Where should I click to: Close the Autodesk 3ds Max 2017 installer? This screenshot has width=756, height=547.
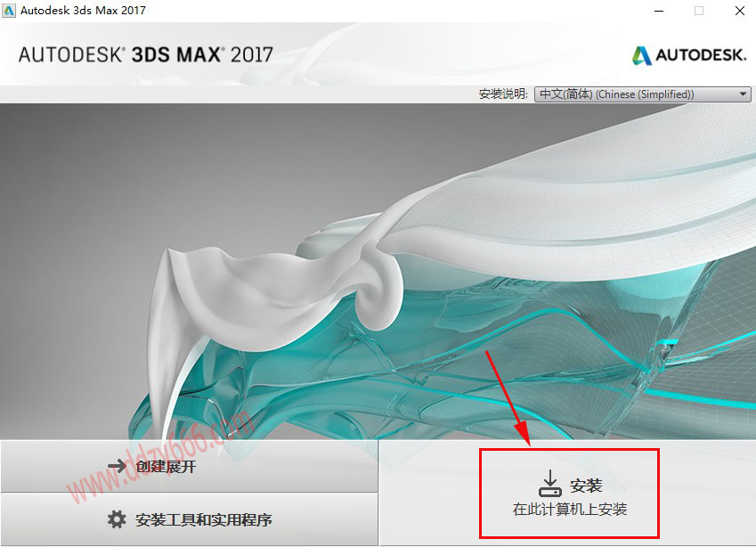[x=740, y=11]
